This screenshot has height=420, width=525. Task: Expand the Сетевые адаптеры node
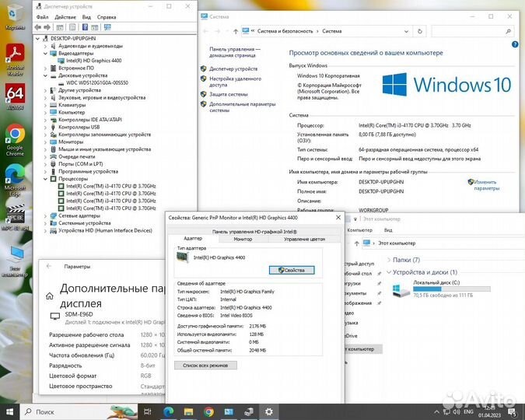45,215
